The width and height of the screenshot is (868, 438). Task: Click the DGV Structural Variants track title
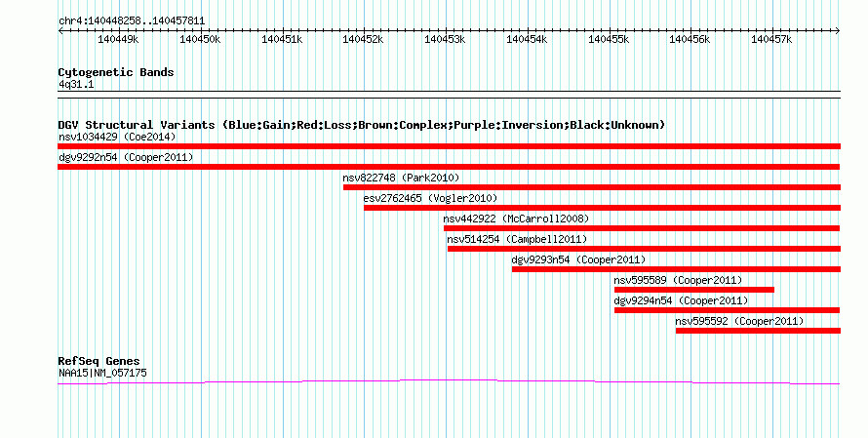click(362, 125)
